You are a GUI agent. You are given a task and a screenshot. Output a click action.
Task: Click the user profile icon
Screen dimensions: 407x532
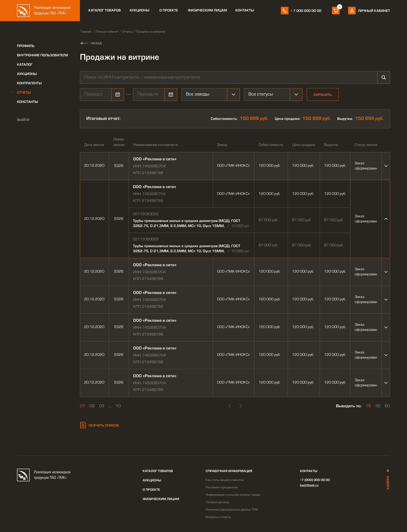(352, 11)
